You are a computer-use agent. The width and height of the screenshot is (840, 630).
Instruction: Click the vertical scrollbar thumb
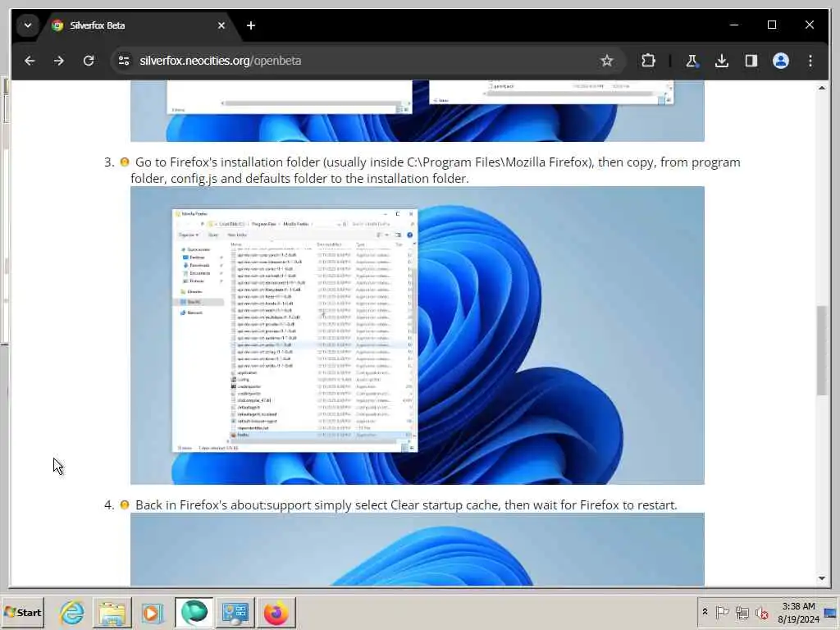point(822,350)
